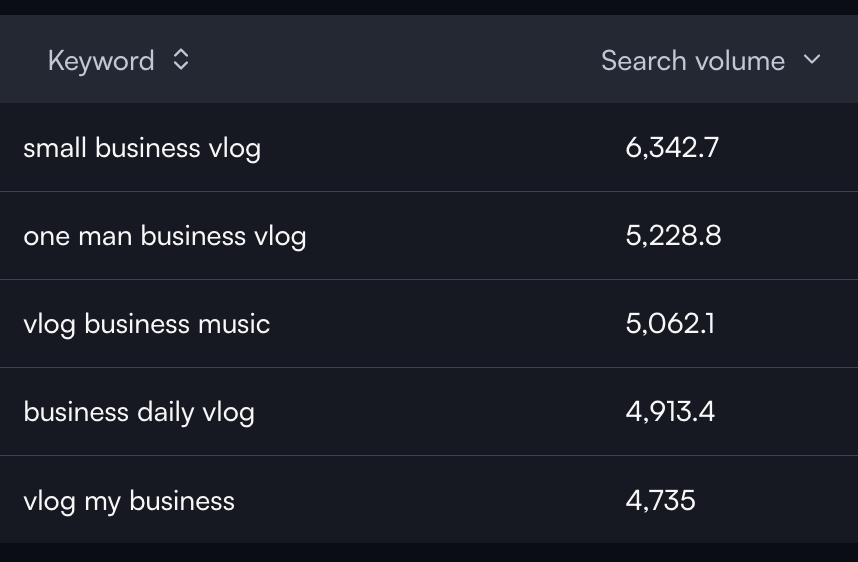The image size is (858, 562).
Task: Click the 5,228.8 search volume value
Action: click(673, 236)
